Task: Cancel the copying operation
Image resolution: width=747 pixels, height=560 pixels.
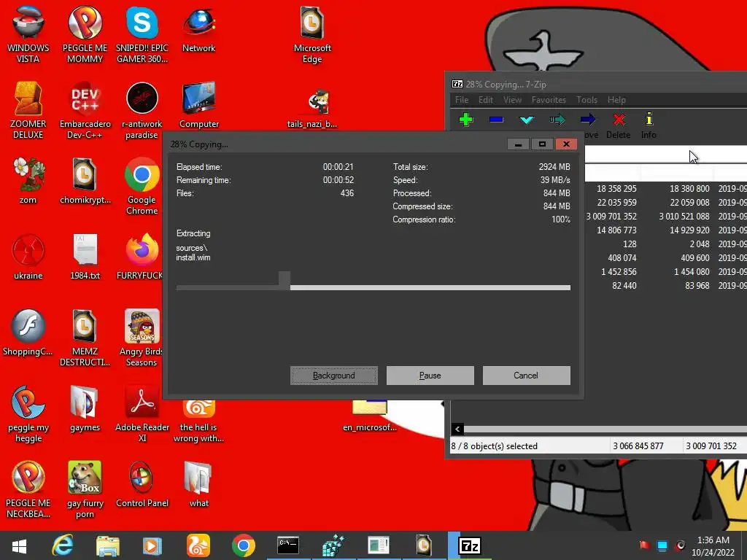Action: click(x=526, y=376)
